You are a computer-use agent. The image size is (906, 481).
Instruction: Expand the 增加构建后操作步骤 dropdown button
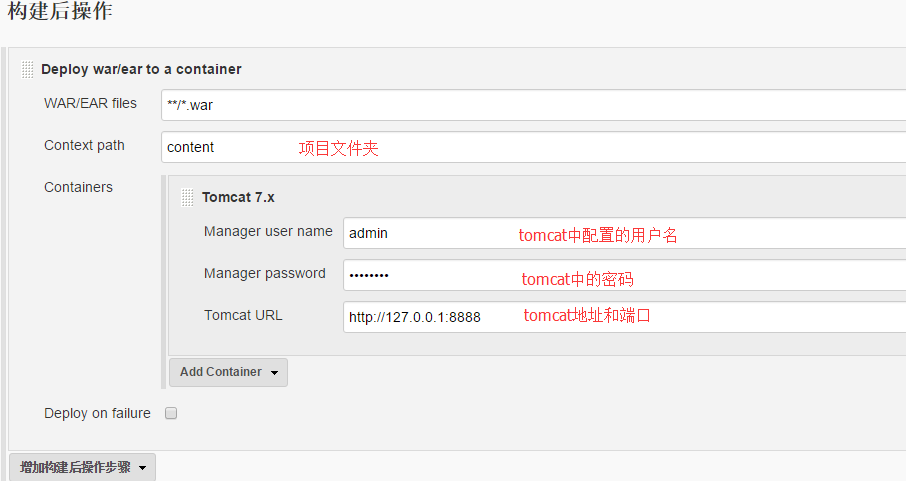(x=83, y=467)
